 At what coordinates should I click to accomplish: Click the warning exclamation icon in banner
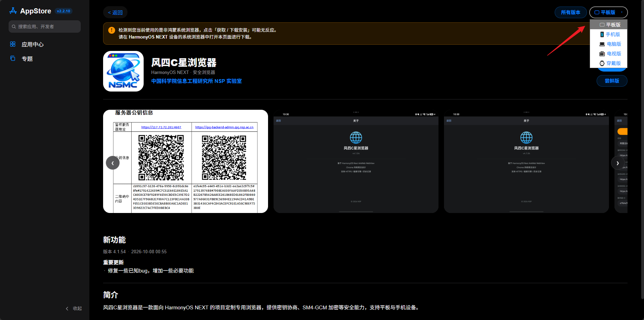point(112,30)
